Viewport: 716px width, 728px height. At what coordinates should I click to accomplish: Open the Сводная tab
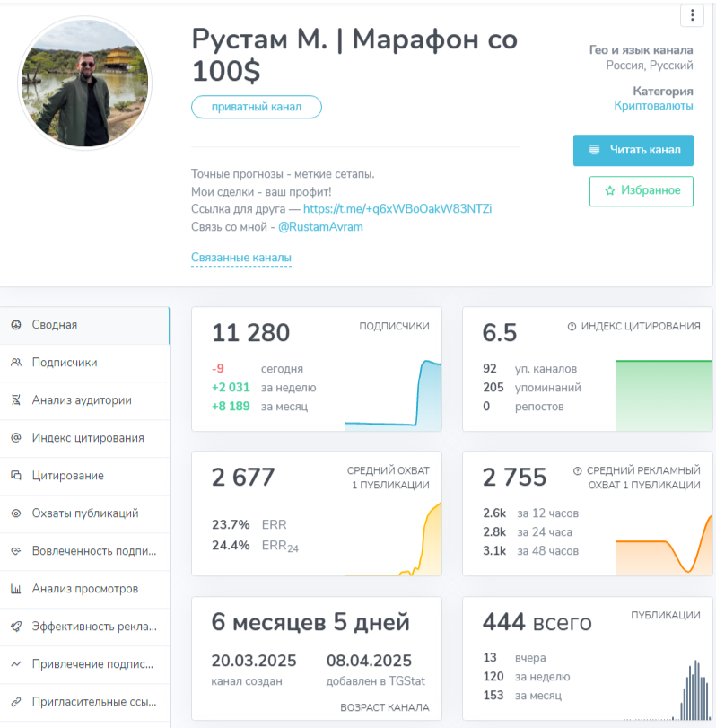85,325
